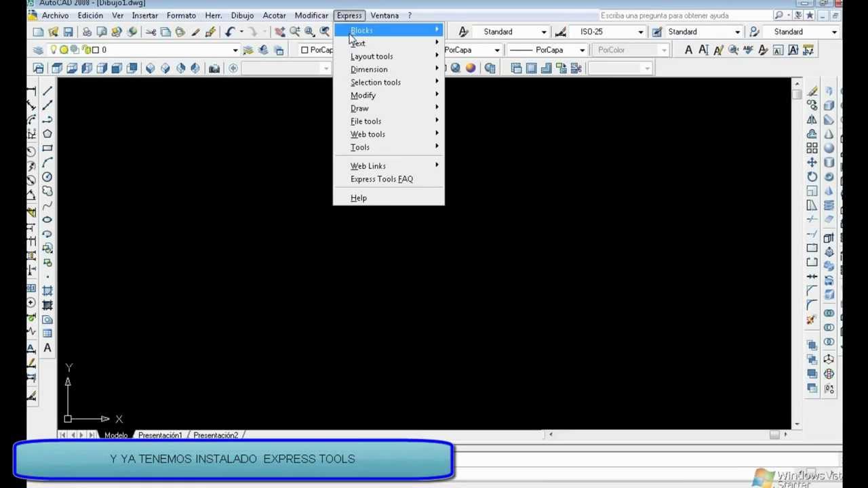Viewport: 868px width, 488px height.
Task: Click the Array tool in modify toolbar
Action: (x=812, y=148)
